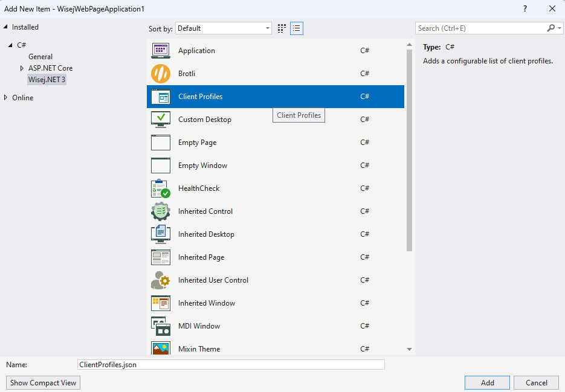The width and height of the screenshot is (565, 392).
Task: Open the help question mark button
Action: 525,8
